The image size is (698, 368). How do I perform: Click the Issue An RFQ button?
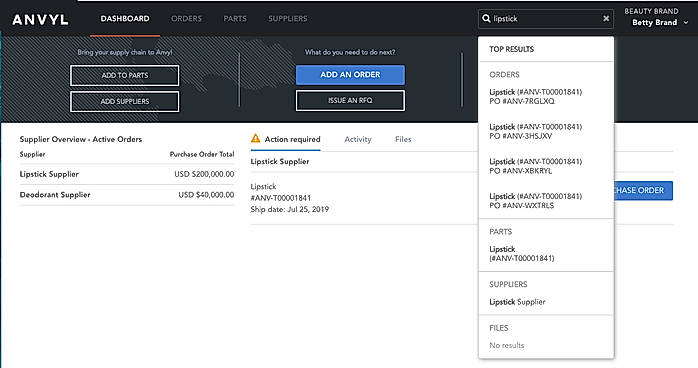[x=350, y=101]
